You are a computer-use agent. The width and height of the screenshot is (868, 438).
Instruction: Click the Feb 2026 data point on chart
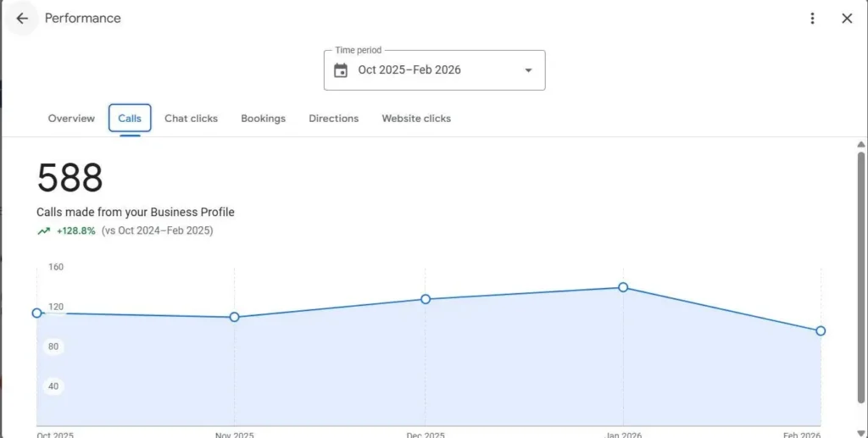coord(821,330)
